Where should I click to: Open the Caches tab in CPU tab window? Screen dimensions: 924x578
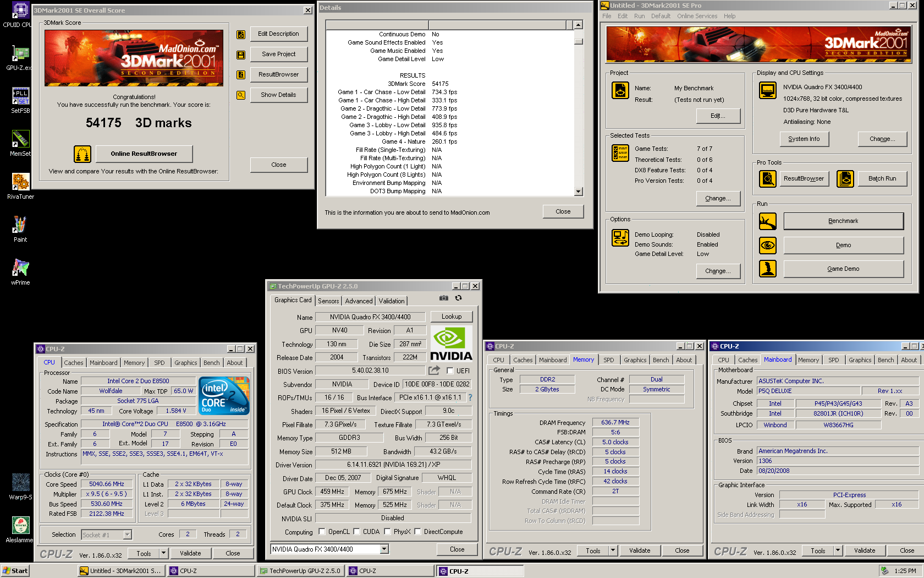pos(74,363)
